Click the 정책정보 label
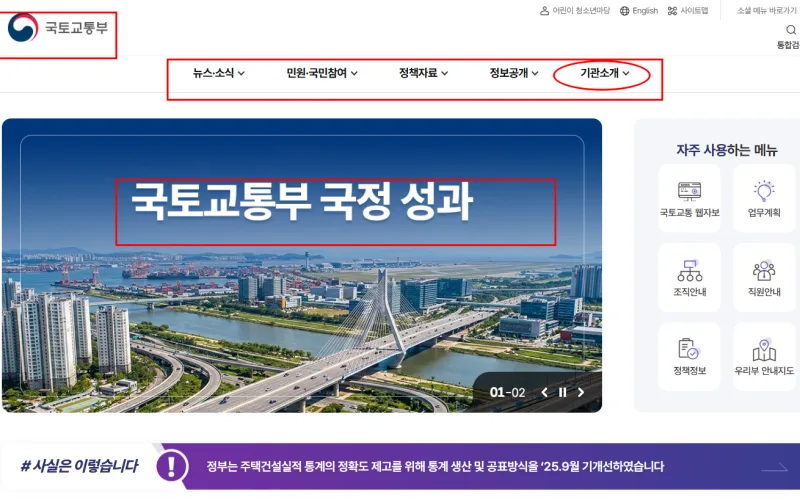Viewport: 800px width, 500px height. coord(689,371)
